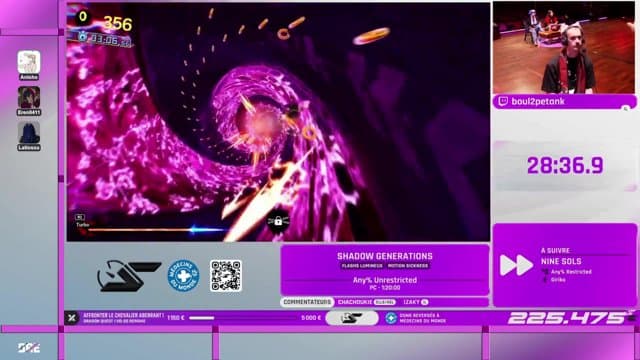The width and height of the screenshot is (640, 360).
Task: Click the Izaky commentator name
Action: pyautogui.click(x=411, y=302)
